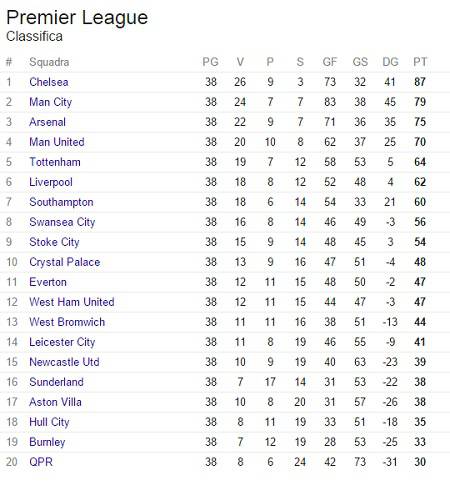Select the Tottenham team name
The image size is (450, 485).
(55, 162)
